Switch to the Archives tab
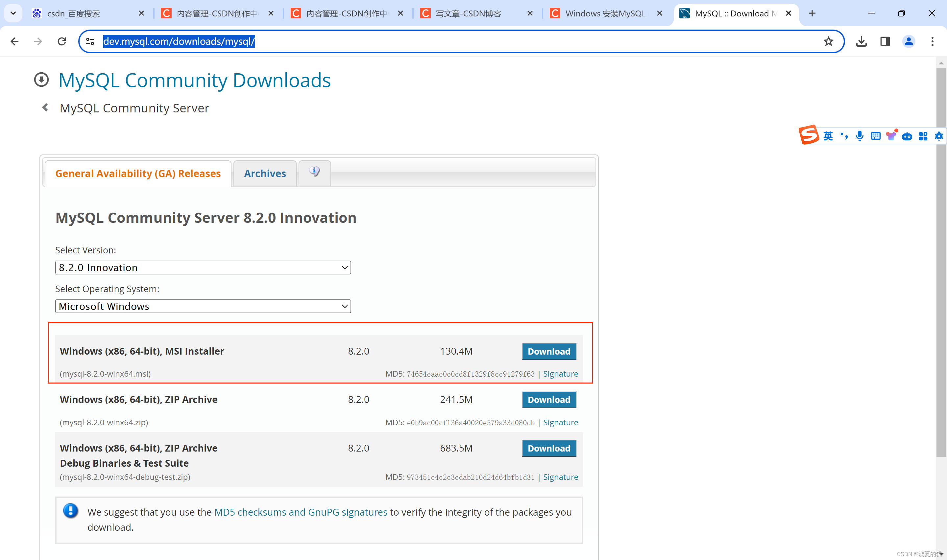 click(265, 174)
